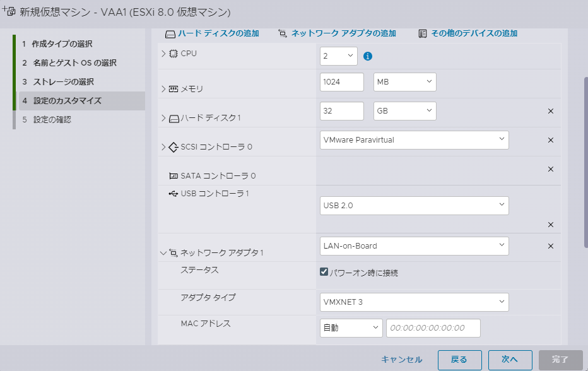Remove Hard Disk 1 with X icon
Viewport: 588px width, 371px height.
pos(550,111)
